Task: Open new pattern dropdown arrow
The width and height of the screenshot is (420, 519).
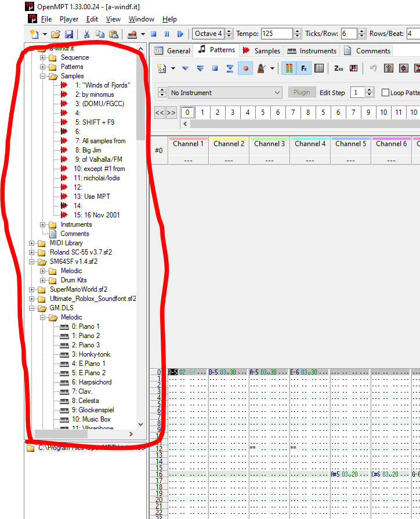Action: pos(173,68)
